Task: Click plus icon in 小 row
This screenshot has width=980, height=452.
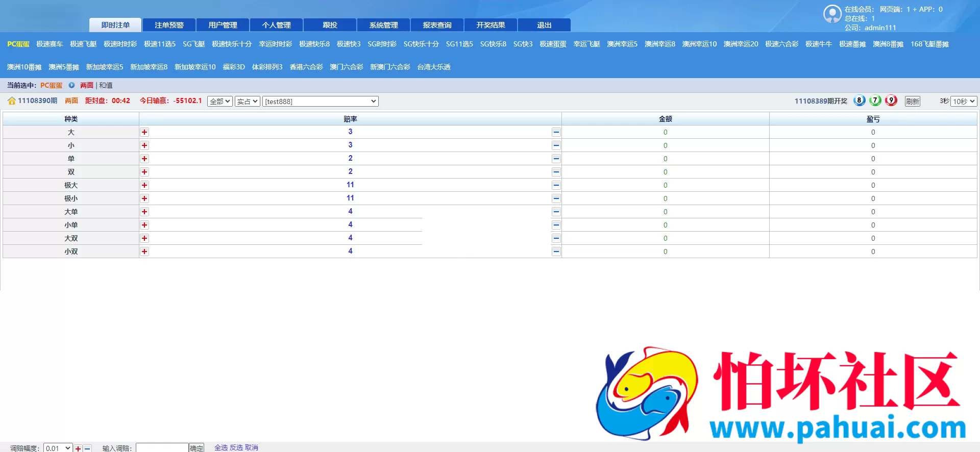Action: [x=144, y=145]
